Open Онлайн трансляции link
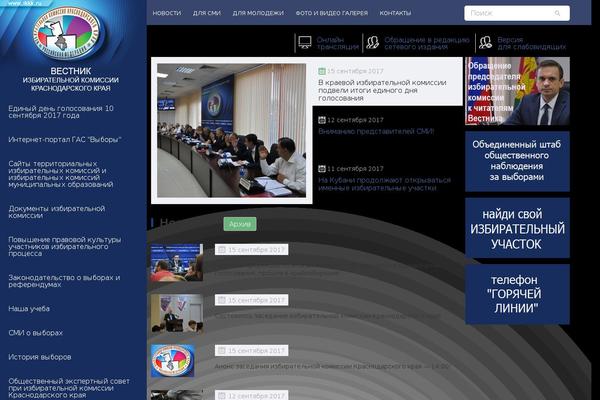Screen dimensions: 600x400 tap(338, 43)
